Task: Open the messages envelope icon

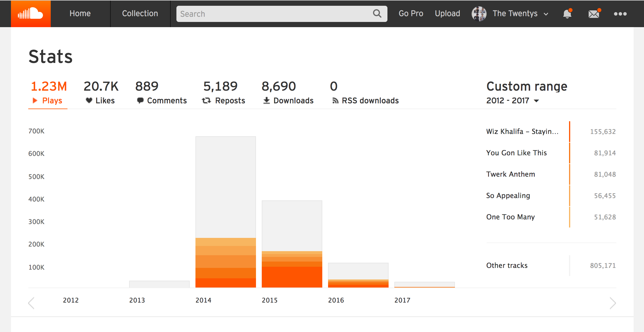Action: coord(594,14)
